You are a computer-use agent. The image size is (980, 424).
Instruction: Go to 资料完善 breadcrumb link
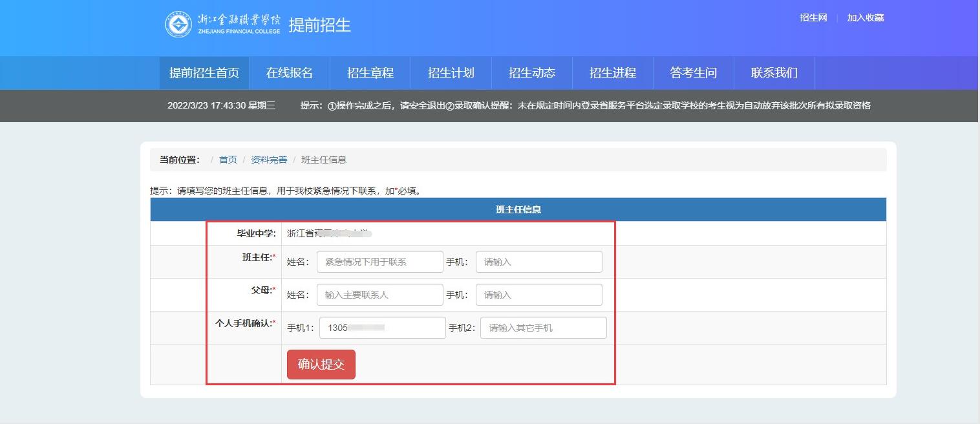pos(269,160)
